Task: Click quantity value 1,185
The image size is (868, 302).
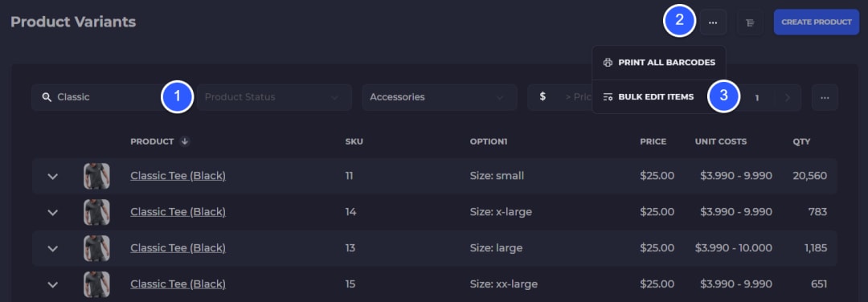Action: [816, 248]
